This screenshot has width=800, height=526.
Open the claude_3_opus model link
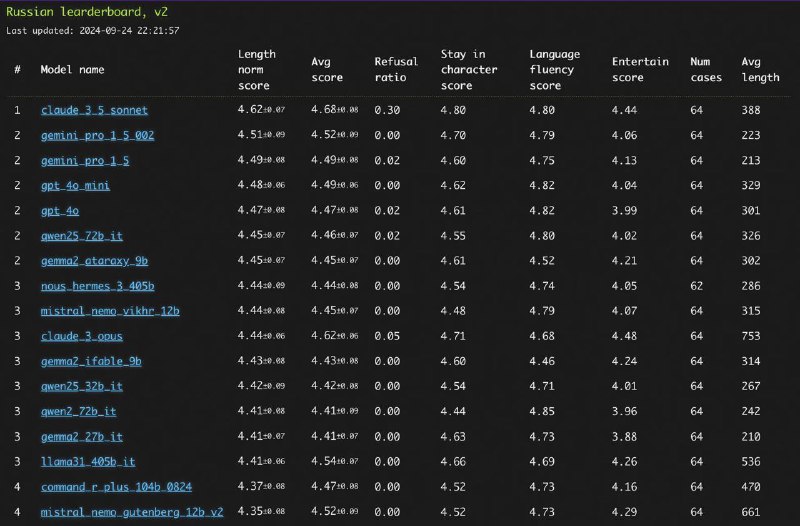(82, 336)
